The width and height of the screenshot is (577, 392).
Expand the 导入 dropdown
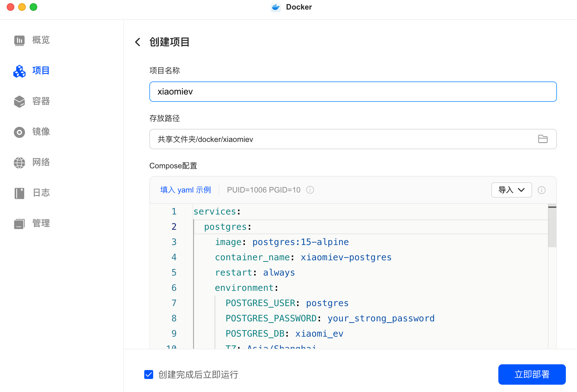pyautogui.click(x=511, y=190)
